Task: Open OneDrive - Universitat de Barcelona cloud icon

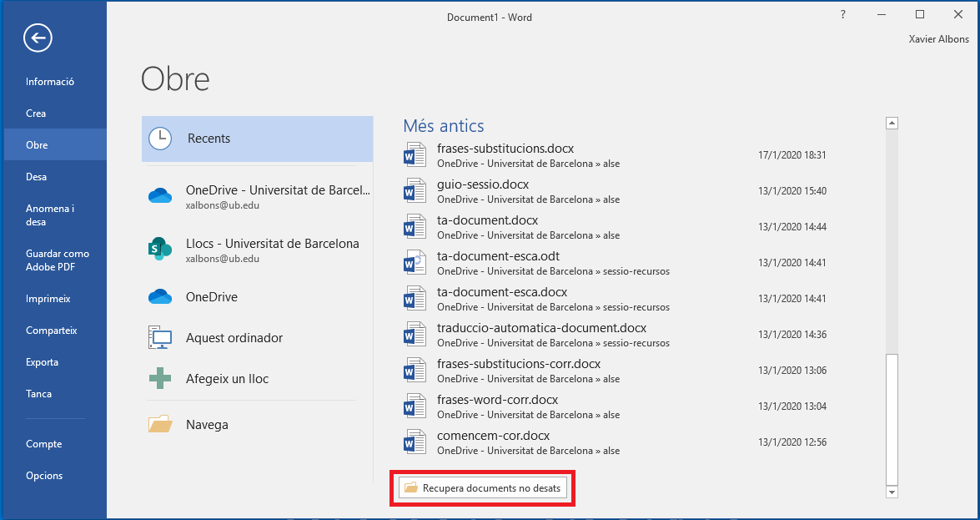Action: [159, 196]
